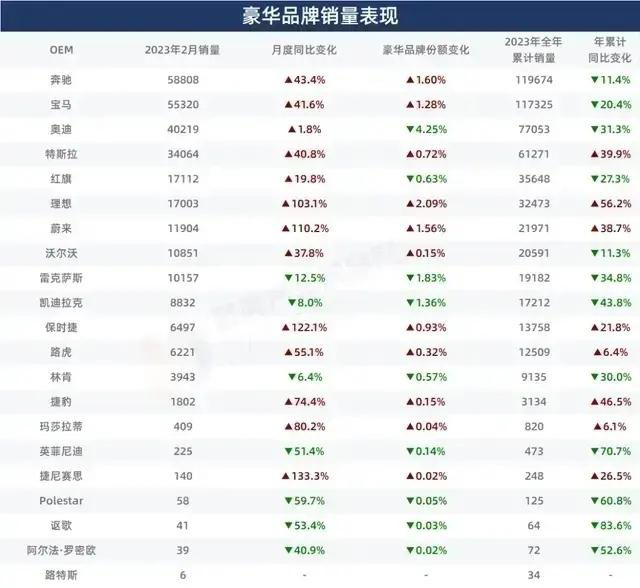Image resolution: width=640 pixels, height=588 pixels.
Task: Click the 61271 cumulative sales value
Action: 534,154
